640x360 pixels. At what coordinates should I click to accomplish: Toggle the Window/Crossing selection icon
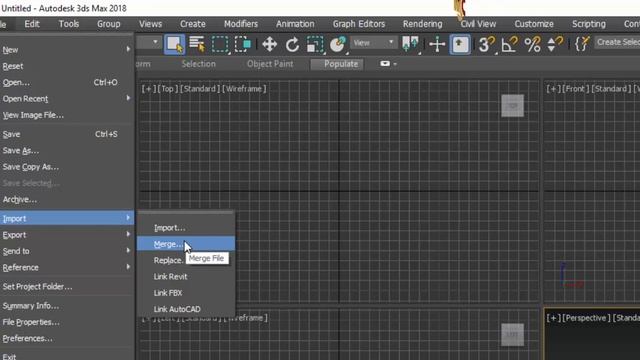tap(243, 44)
